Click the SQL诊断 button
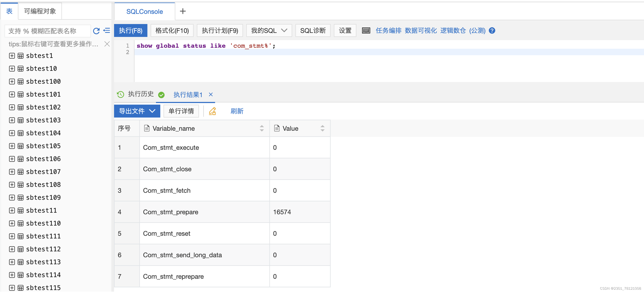644x292 pixels. [x=313, y=30]
